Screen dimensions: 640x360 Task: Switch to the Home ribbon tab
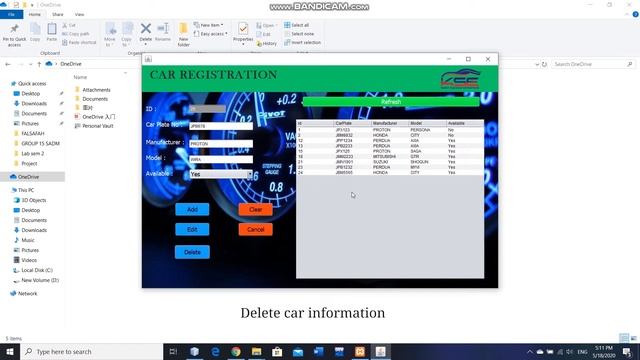pos(35,15)
